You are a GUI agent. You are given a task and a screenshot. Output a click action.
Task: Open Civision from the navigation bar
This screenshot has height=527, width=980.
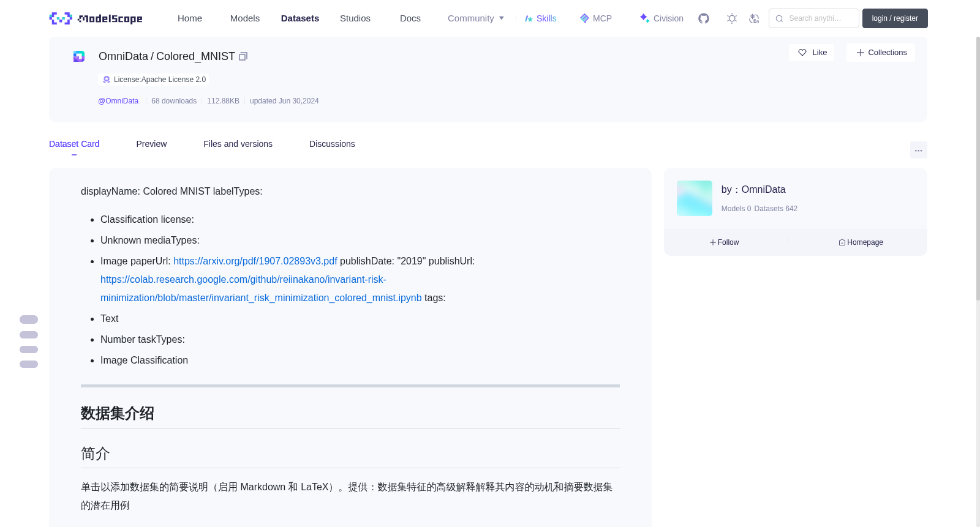coord(661,18)
